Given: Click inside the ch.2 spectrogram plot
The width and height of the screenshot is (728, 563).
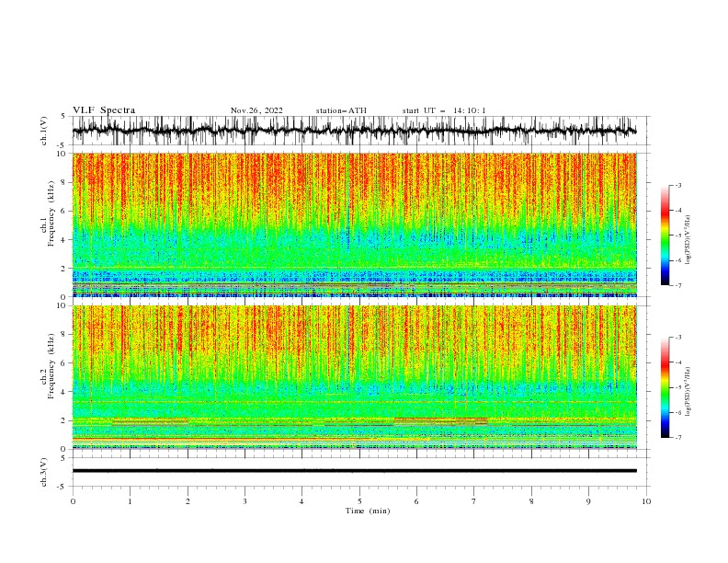Looking at the screenshot, I should pyautogui.click(x=355, y=377).
